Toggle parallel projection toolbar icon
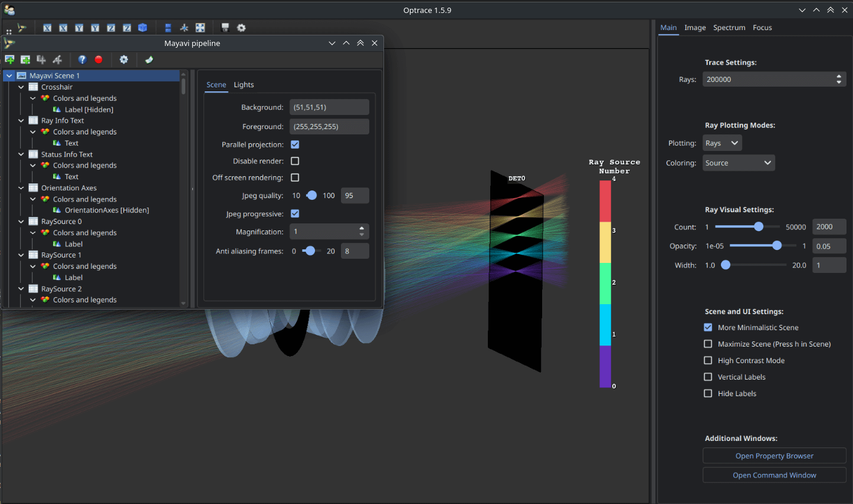This screenshot has width=853, height=504. coord(168,28)
